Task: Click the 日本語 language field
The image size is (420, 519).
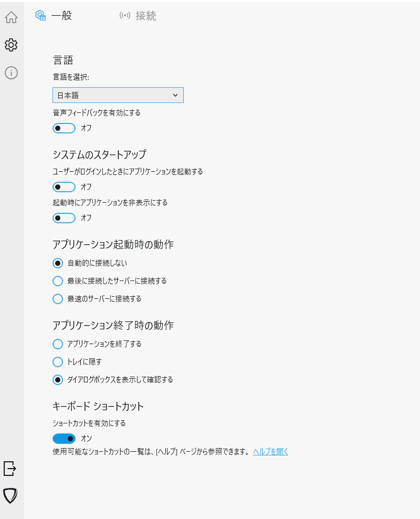Action: point(105,95)
